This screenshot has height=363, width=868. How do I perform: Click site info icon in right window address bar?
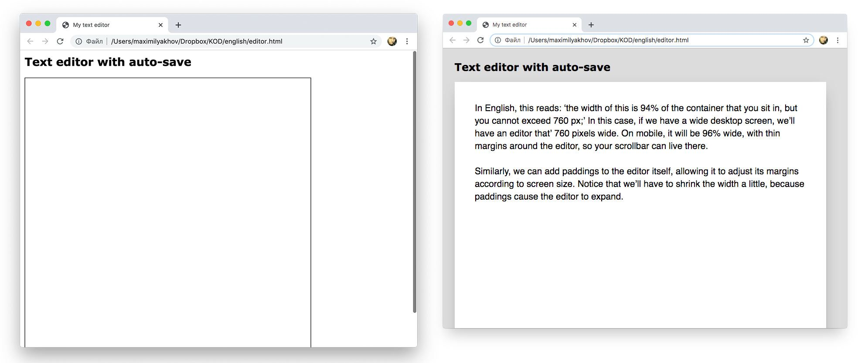pyautogui.click(x=497, y=40)
